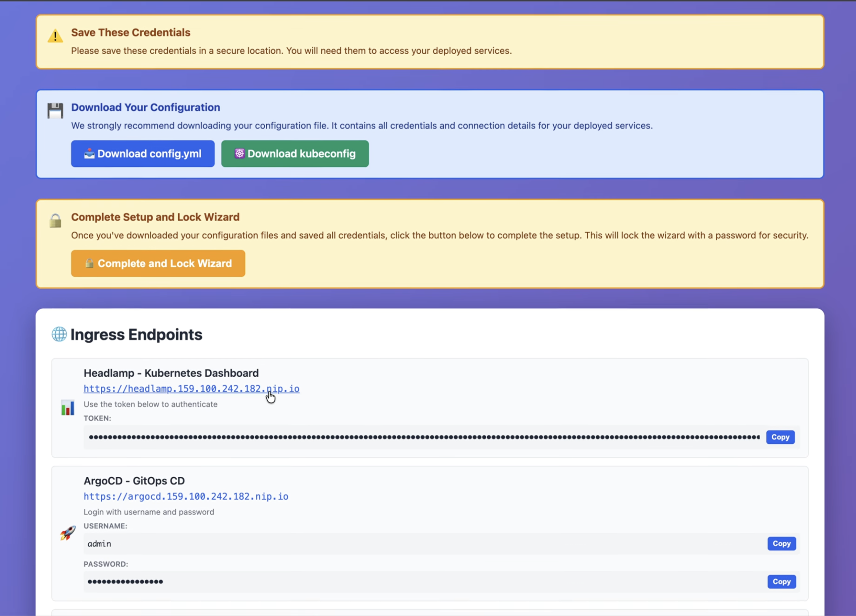Click the Ingress Endpoints heading
This screenshot has width=856, height=616.
tap(136, 334)
